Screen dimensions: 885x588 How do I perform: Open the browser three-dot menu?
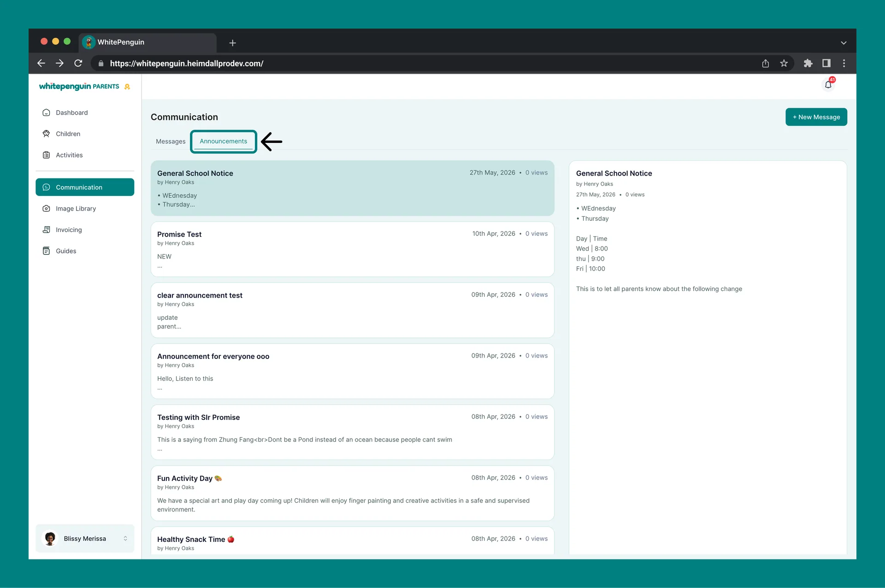[x=844, y=63]
